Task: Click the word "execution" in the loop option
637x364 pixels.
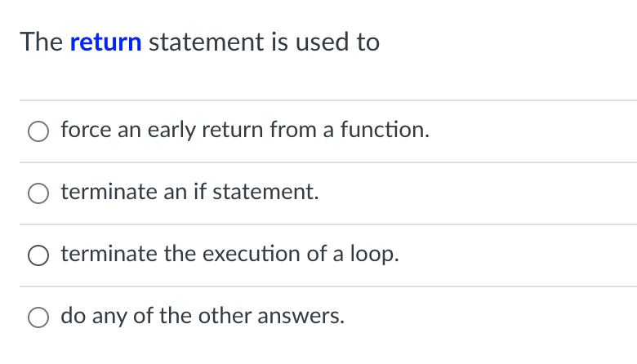Action: (x=252, y=254)
